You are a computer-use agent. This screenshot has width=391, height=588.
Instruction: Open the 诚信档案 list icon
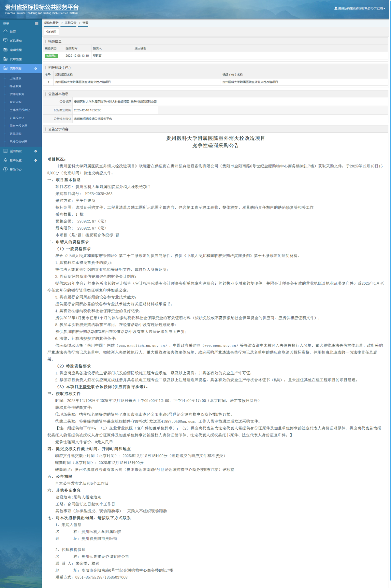point(5,151)
